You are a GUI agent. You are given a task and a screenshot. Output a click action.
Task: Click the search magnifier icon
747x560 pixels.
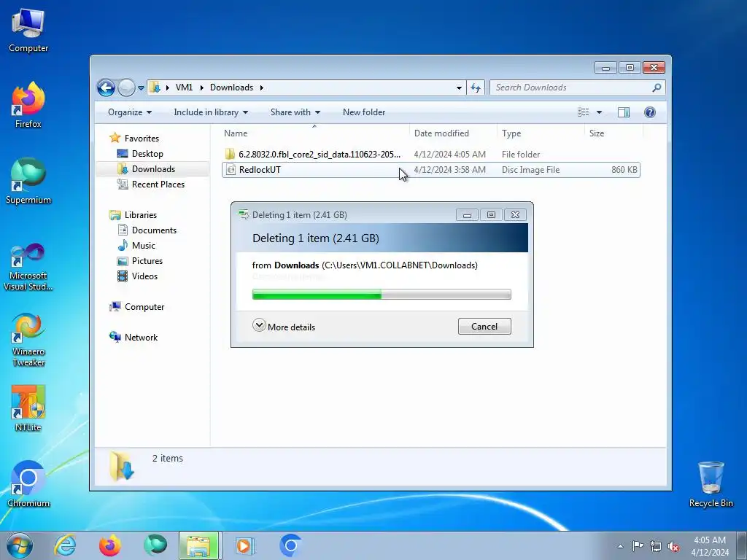click(657, 87)
